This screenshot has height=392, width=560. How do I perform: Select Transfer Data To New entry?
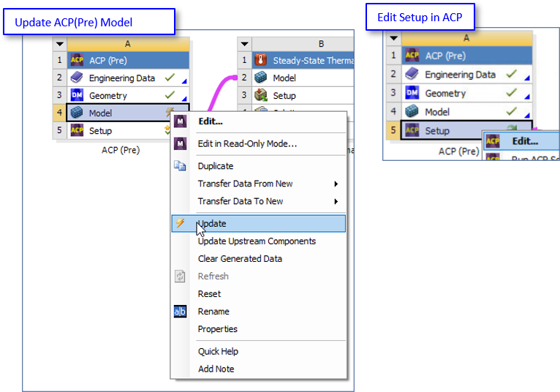point(259,201)
